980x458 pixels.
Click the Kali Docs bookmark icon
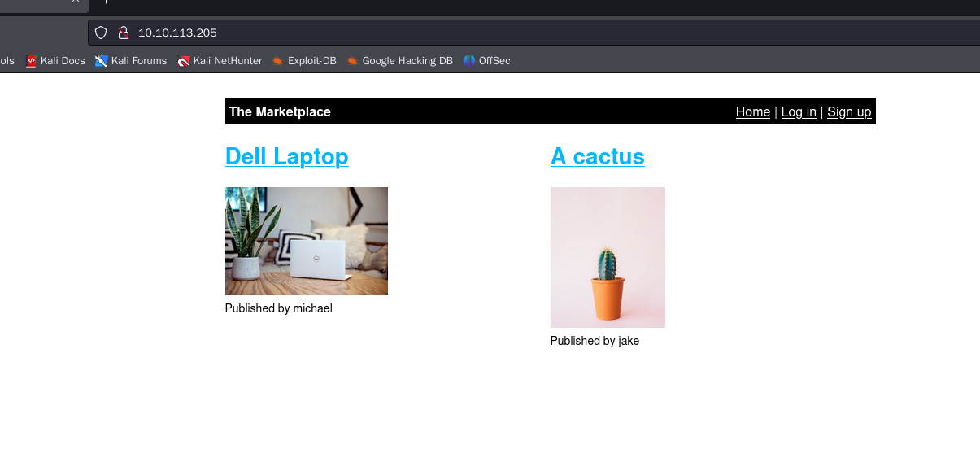coord(32,60)
